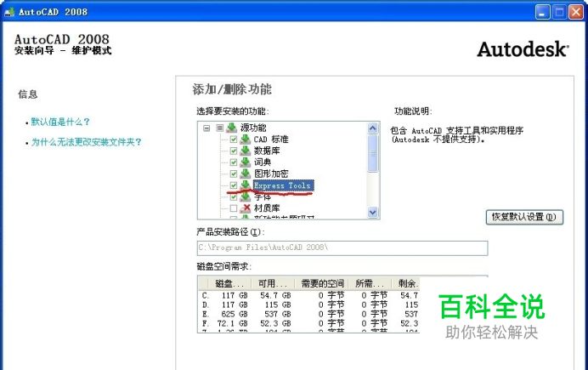Select the Express Tools tree item
Image resolution: width=588 pixels, height=370 pixels.
pos(283,185)
